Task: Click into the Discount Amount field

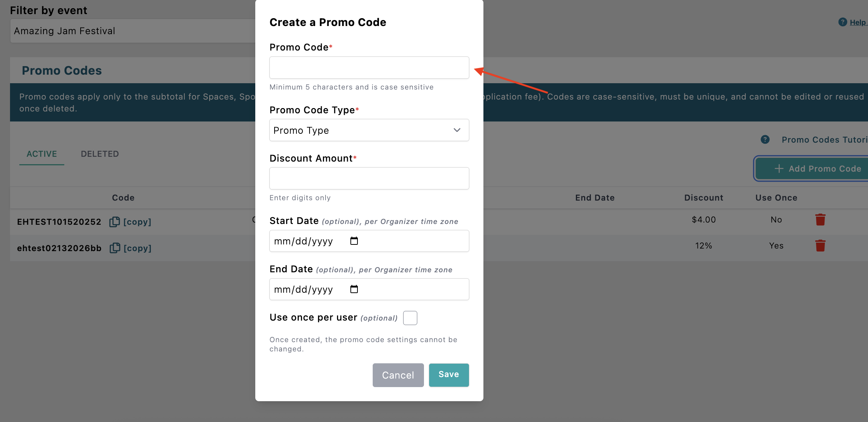Action: tap(369, 178)
